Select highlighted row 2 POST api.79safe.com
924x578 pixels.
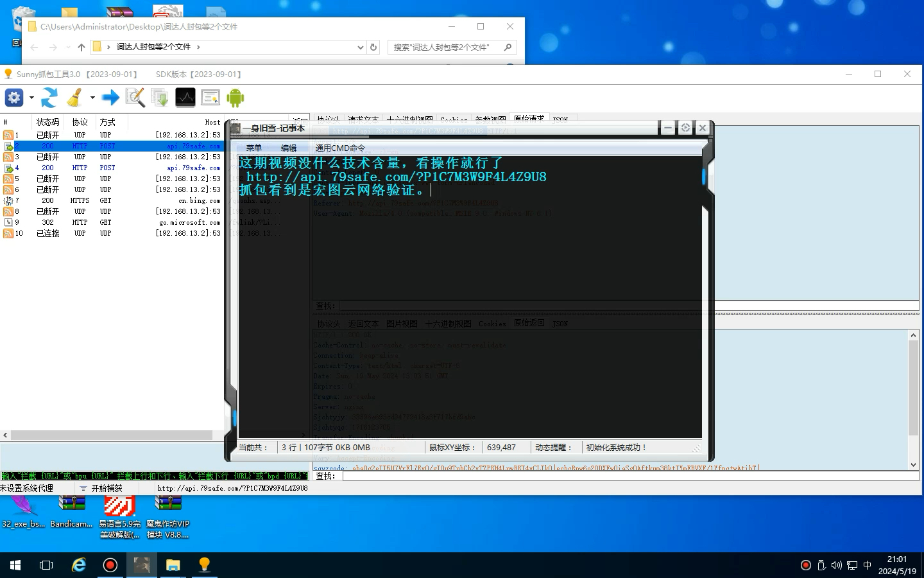pos(112,146)
